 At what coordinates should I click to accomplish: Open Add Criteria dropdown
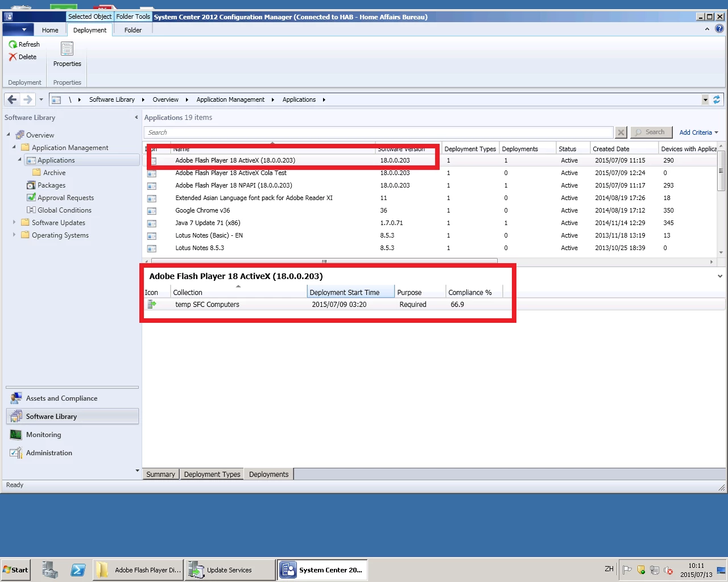tap(699, 132)
